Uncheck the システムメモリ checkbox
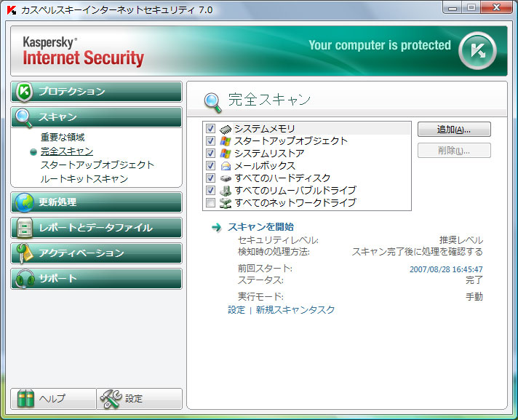Image resolution: width=518 pixels, height=420 pixels. coord(210,129)
